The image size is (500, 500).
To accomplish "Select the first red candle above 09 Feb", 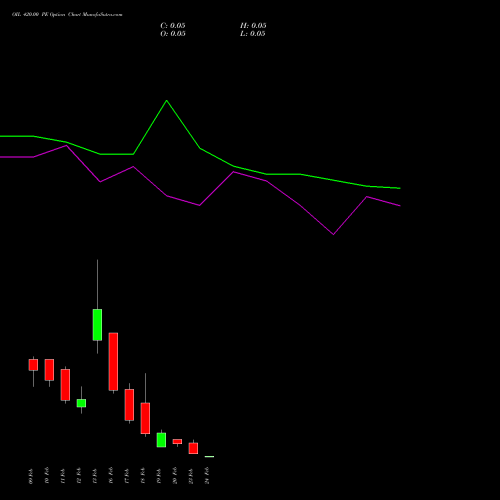I will click(33, 365).
